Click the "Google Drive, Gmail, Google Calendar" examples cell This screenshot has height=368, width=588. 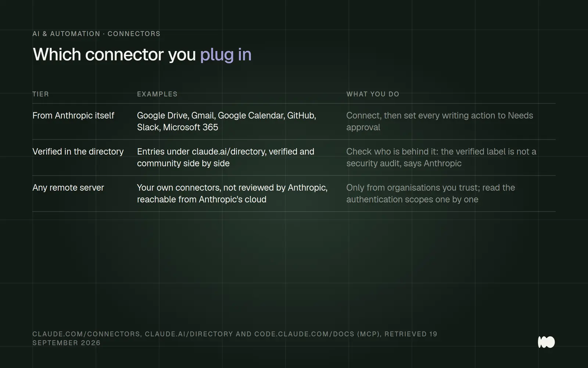pyautogui.click(x=226, y=121)
